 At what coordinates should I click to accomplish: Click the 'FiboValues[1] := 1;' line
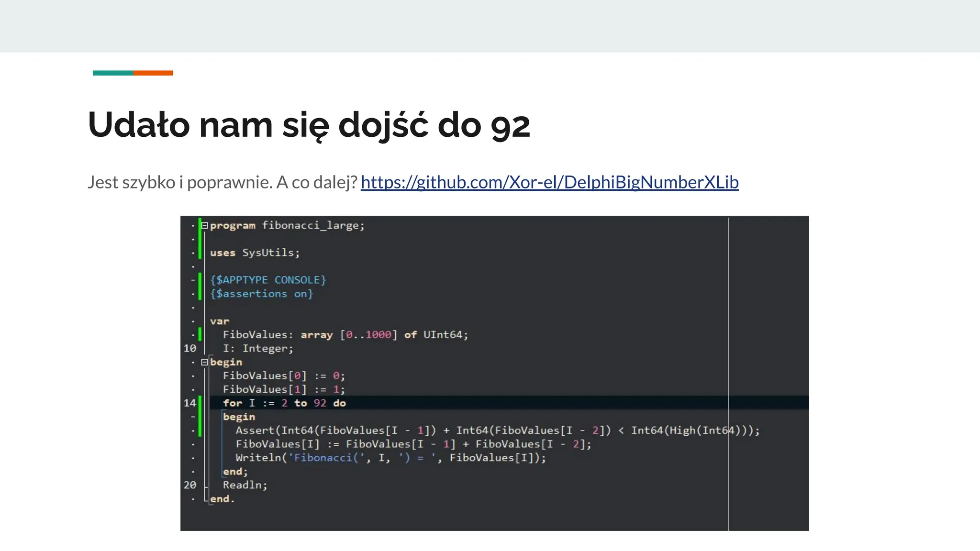pyautogui.click(x=284, y=389)
